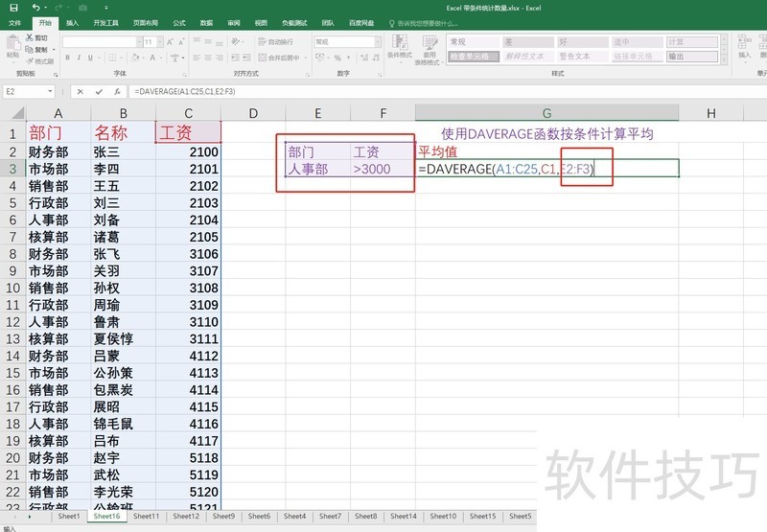This screenshot has width=767, height=532.
Task: Click the Save icon in quick access toolbar
Action: point(13,8)
